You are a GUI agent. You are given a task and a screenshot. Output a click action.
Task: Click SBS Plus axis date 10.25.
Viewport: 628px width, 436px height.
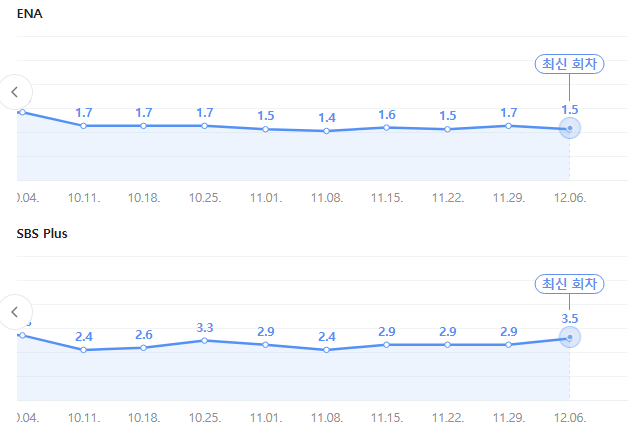click(205, 418)
